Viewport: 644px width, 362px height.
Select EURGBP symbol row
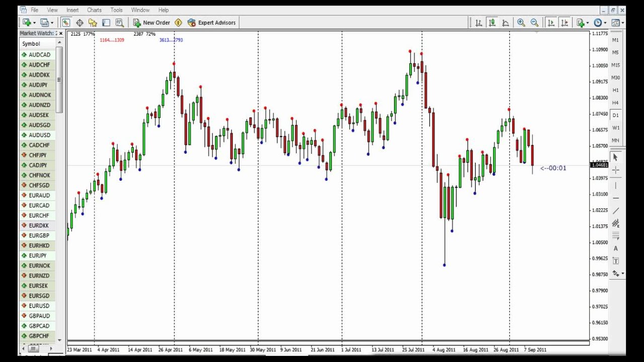pos(38,235)
